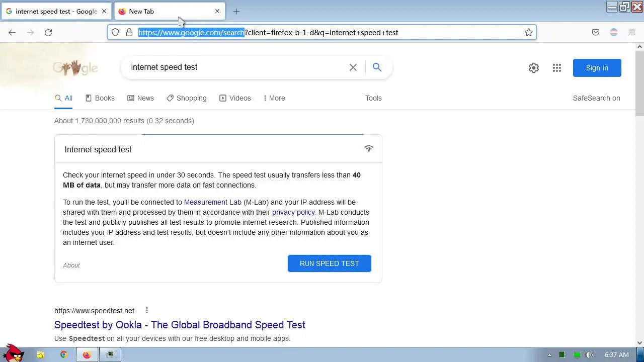
Task: Open Google settings gear
Action: 534,68
